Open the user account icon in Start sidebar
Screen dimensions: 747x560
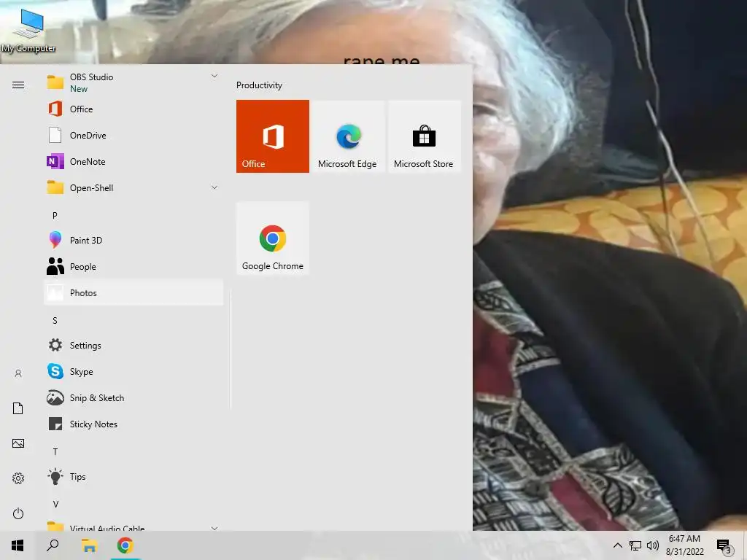tap(18, 373)
